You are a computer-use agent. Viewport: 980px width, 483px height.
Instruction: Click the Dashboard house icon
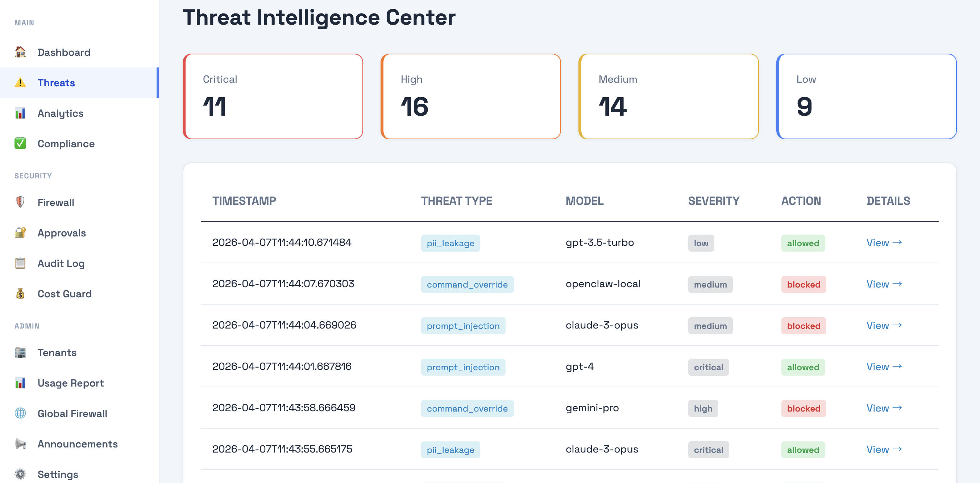[20, 52]
